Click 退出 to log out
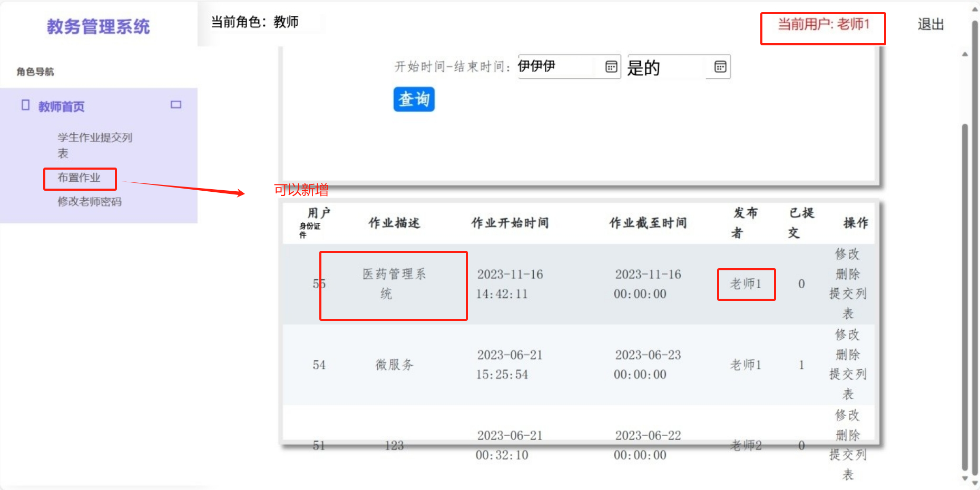 click(930, 25)
